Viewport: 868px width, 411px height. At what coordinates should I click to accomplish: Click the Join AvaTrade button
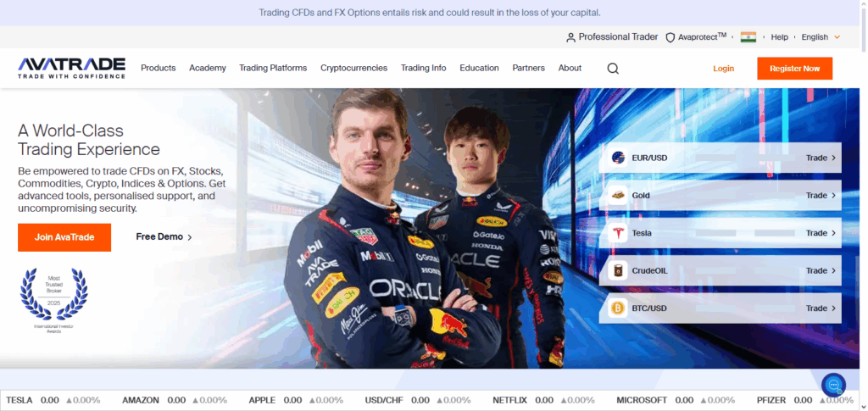tap(64, 237)
